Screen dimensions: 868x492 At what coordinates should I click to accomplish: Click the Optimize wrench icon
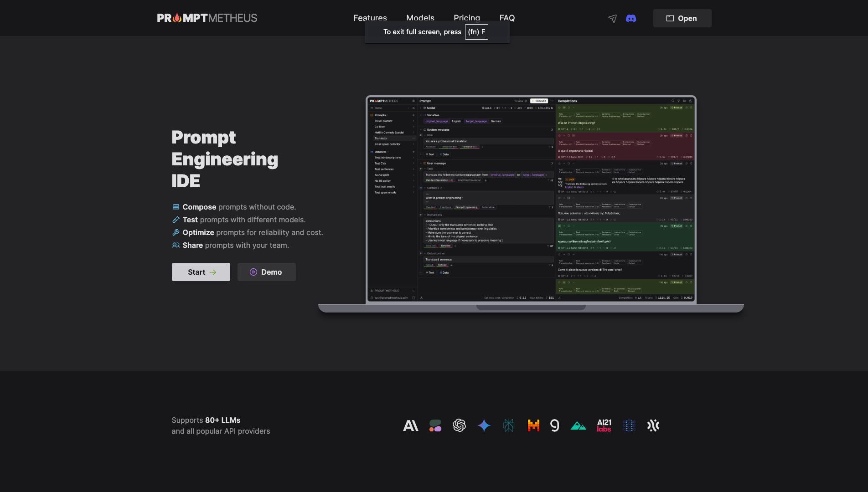pos(176,232)
